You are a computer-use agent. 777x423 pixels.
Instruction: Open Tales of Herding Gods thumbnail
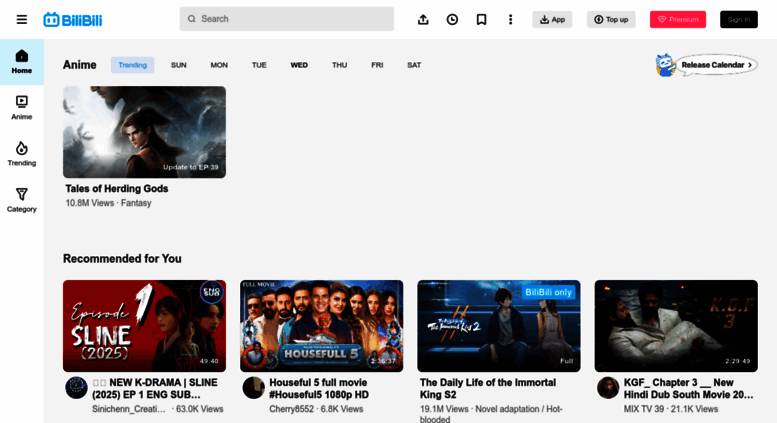[144, 132]
